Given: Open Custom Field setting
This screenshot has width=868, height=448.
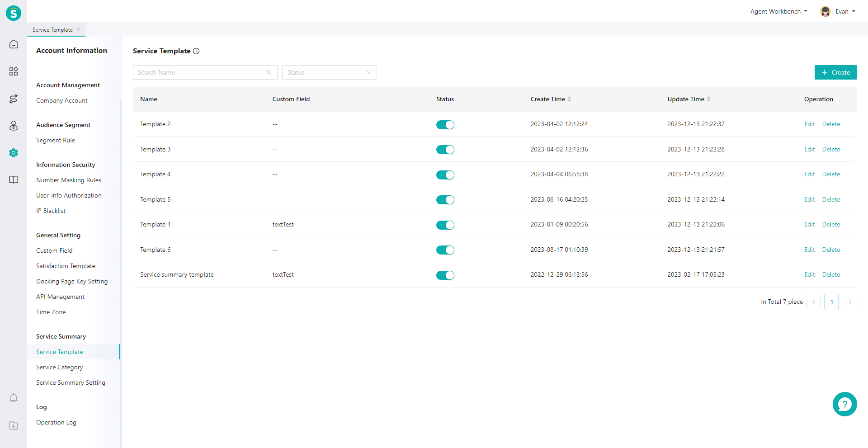Looking at the screenshot, I should point(54,250).
